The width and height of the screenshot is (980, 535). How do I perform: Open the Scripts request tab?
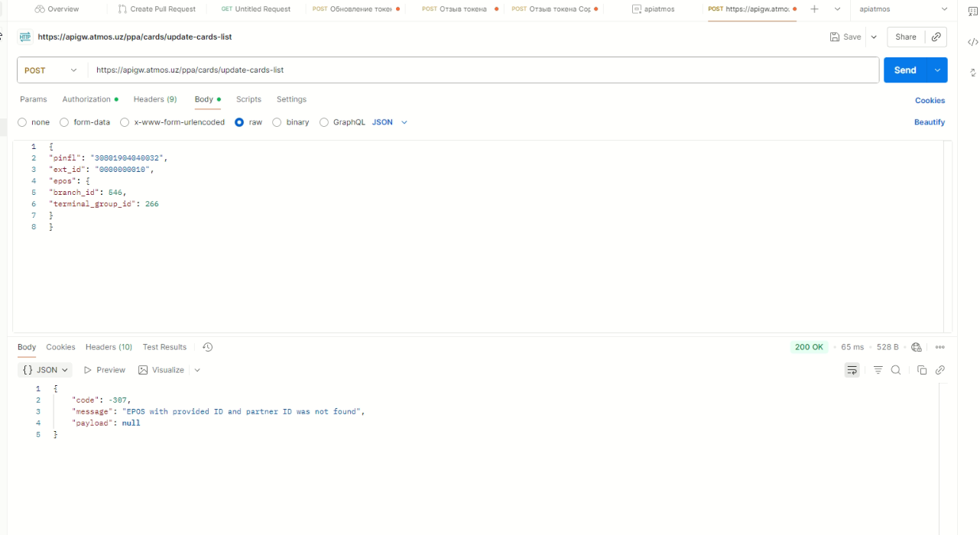[x=248, y=99]
